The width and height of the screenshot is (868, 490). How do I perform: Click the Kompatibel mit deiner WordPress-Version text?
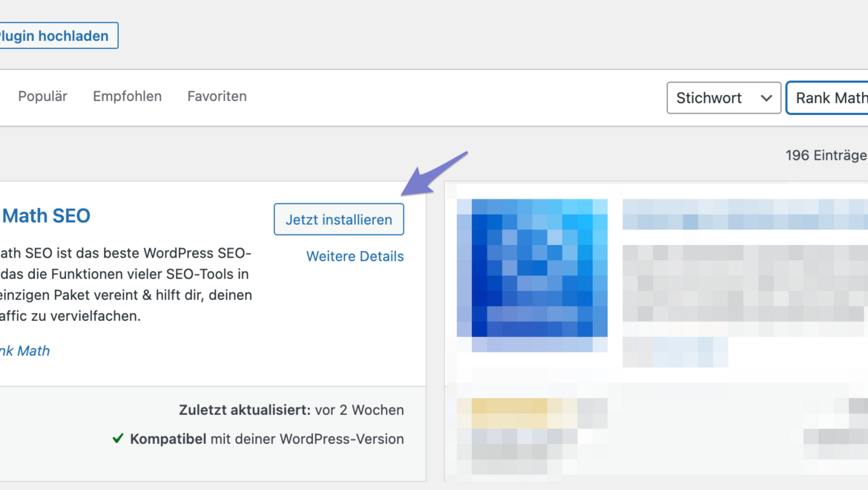tap(267, 439)
